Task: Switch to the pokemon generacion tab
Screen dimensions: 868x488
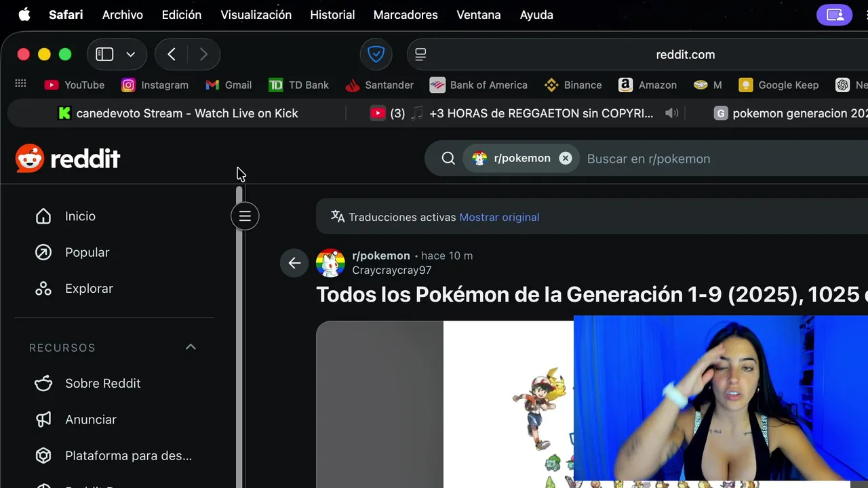Action: point(790,113)
